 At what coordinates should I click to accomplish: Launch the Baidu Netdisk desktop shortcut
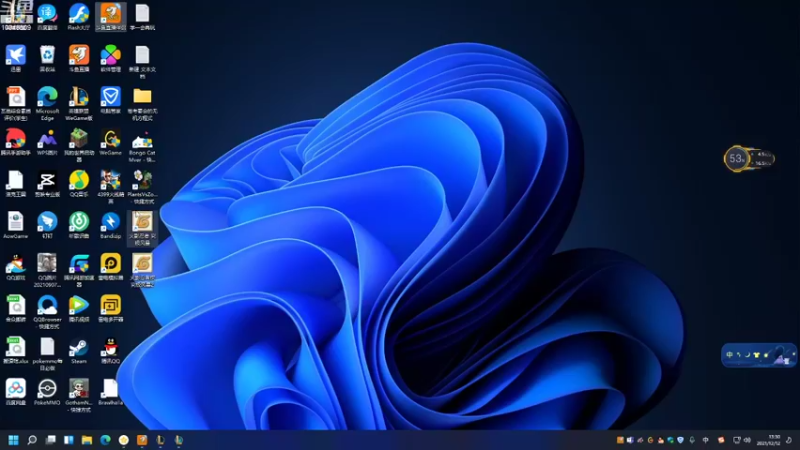[15, 392]
